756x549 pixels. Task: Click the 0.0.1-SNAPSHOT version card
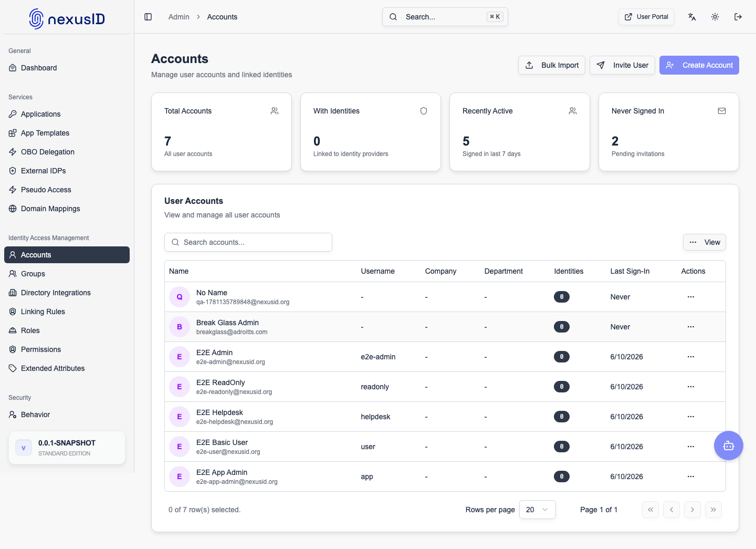(x=67, y=448)
